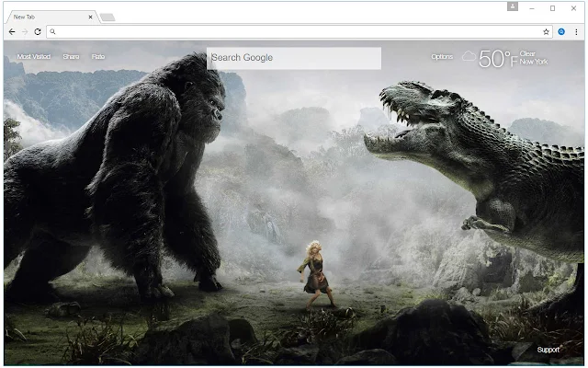Click the Rate link
Screen dimensions: 588x368
pyautogui.click(x=98, y=57)
